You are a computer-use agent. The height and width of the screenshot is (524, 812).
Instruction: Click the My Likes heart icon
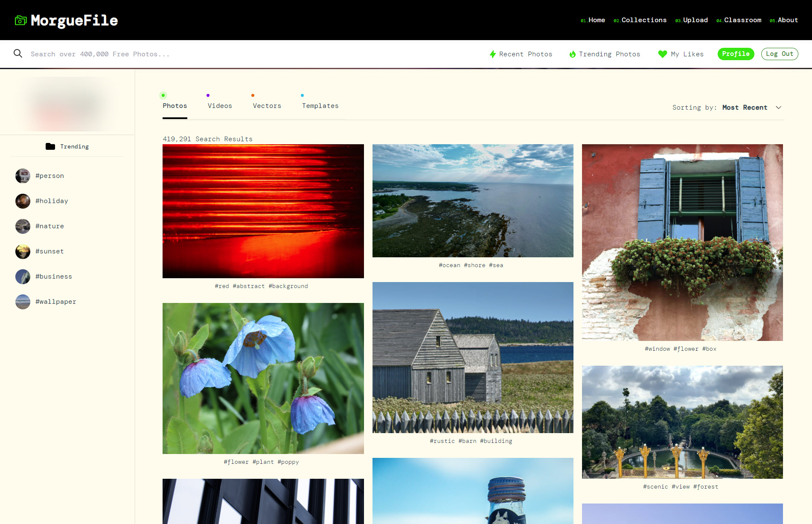click(x=662, y=54)
